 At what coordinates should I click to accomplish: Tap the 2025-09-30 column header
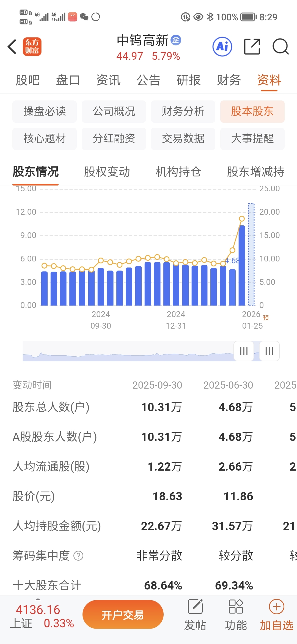(157, 385)
